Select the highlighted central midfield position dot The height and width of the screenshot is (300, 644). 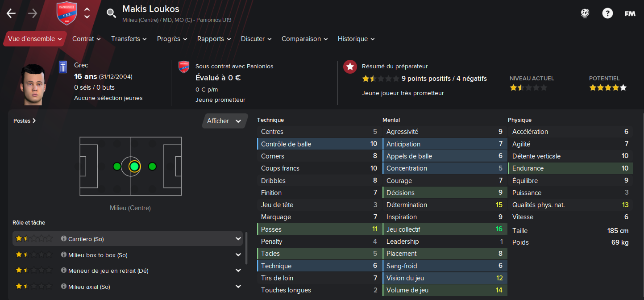134,167
